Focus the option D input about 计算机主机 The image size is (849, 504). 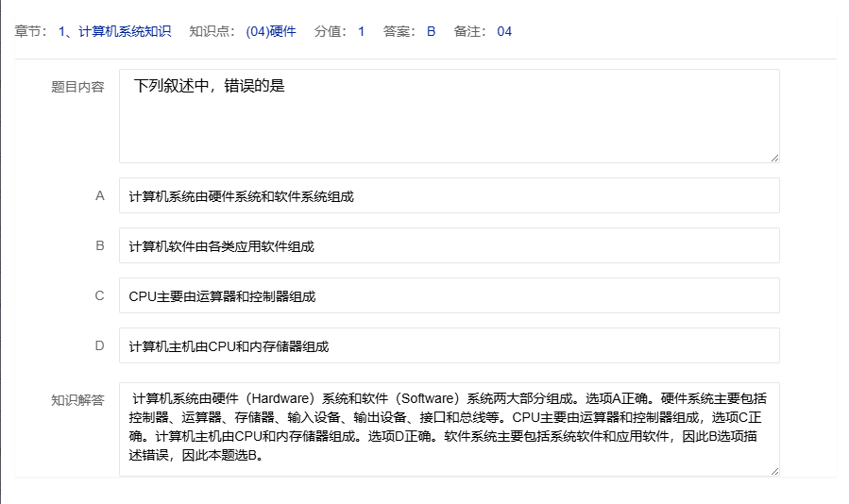449,346
